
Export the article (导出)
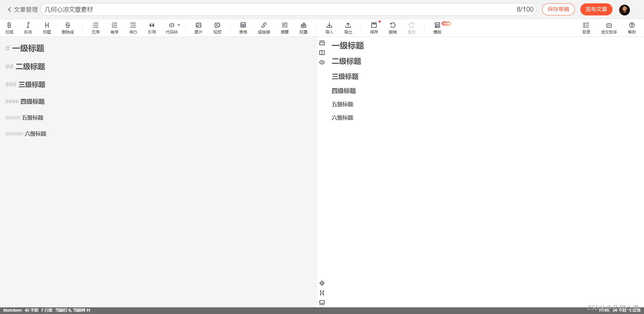(x=348, y=28)
